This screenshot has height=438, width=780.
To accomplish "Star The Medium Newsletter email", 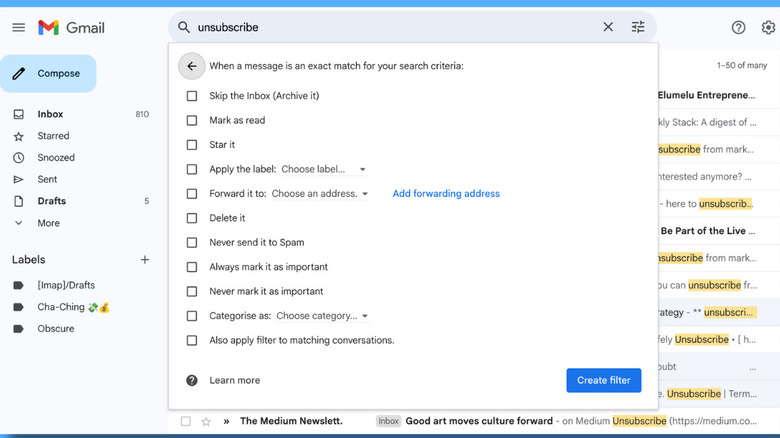I will click(x=206, y=422).
